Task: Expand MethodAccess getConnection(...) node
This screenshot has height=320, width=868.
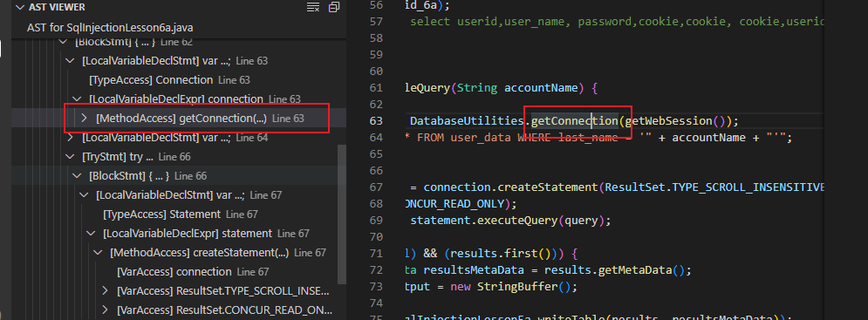Action: point(84,119)
